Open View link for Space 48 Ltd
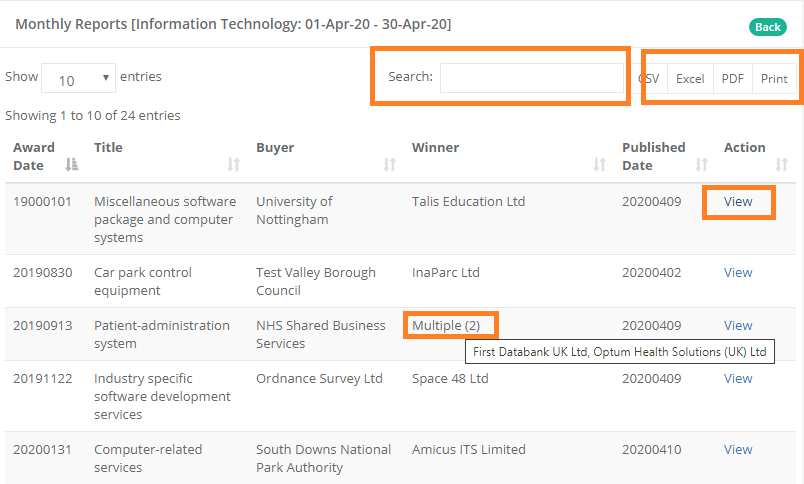The image size is (804, 484). [x=738, y=379]
